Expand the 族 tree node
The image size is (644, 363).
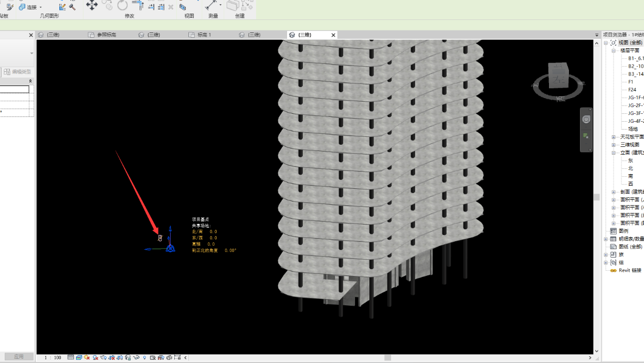[606, 254]
